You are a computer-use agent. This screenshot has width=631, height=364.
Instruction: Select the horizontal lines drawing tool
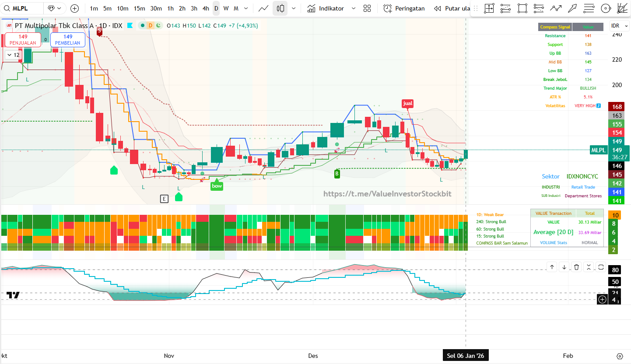click(x=589, y=8)
